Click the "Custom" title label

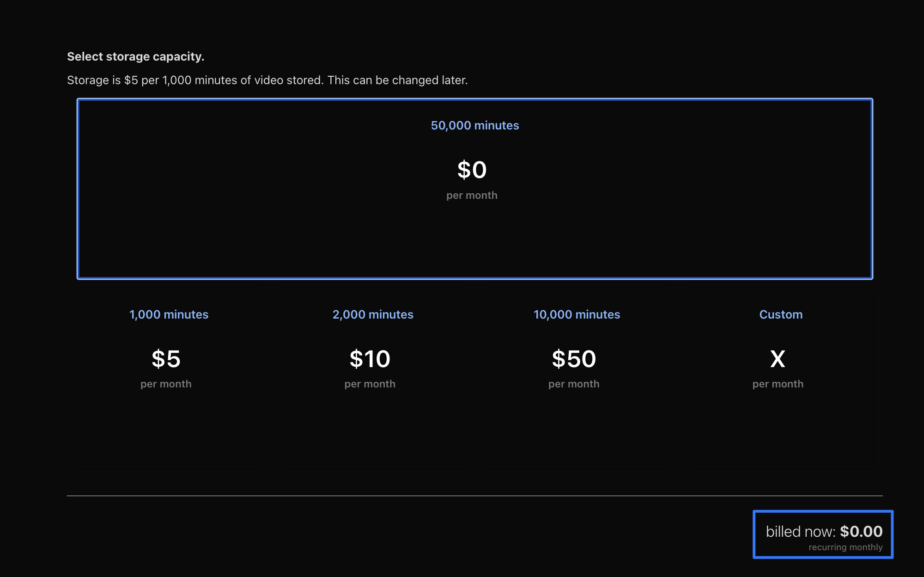point(781,314)
